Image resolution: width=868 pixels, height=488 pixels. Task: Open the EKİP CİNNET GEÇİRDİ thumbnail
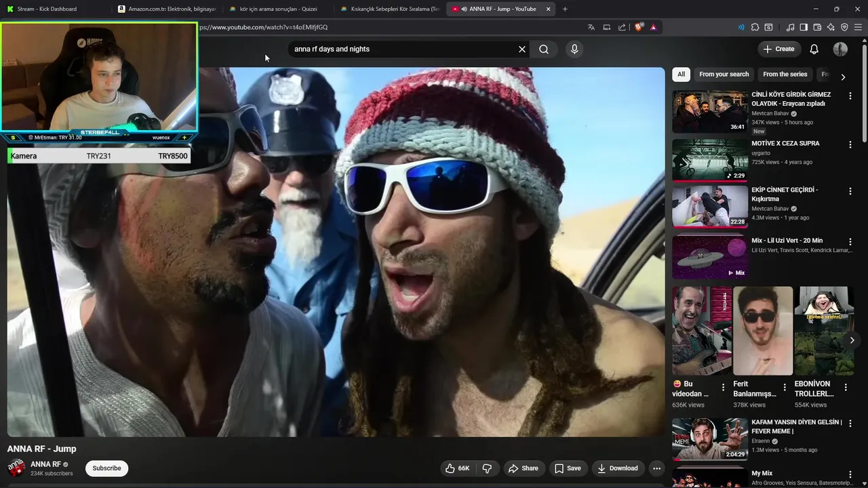pos(710,207)
